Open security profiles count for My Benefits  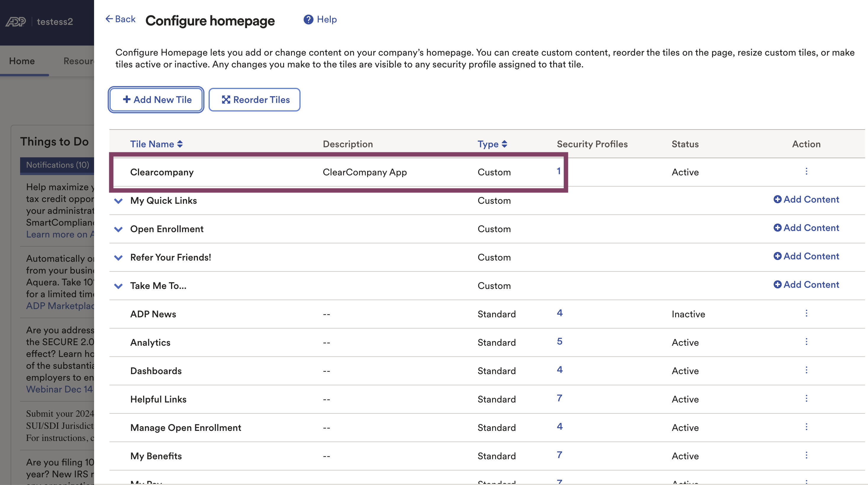click(560, 455)
